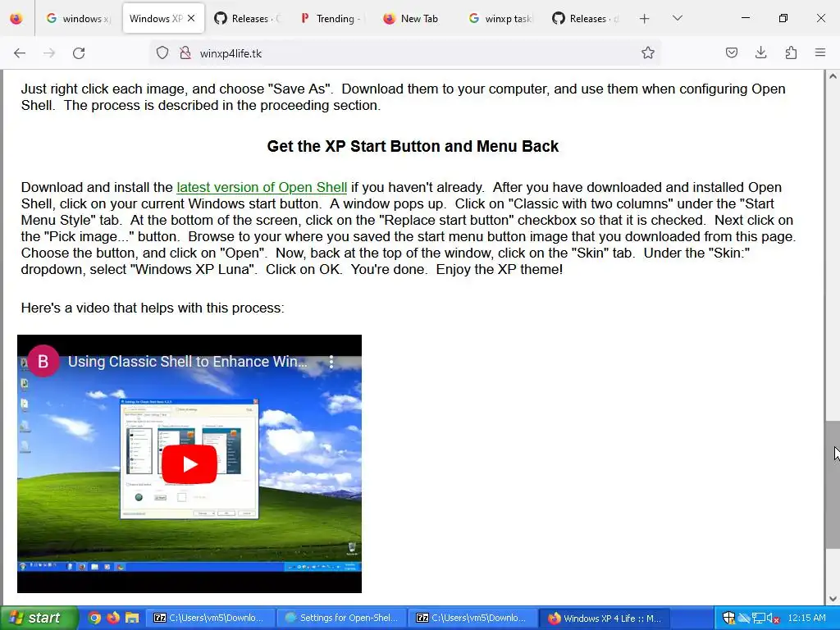Click the scrollbar down arrow
This screenshot has width=840, height=630.
833,599
